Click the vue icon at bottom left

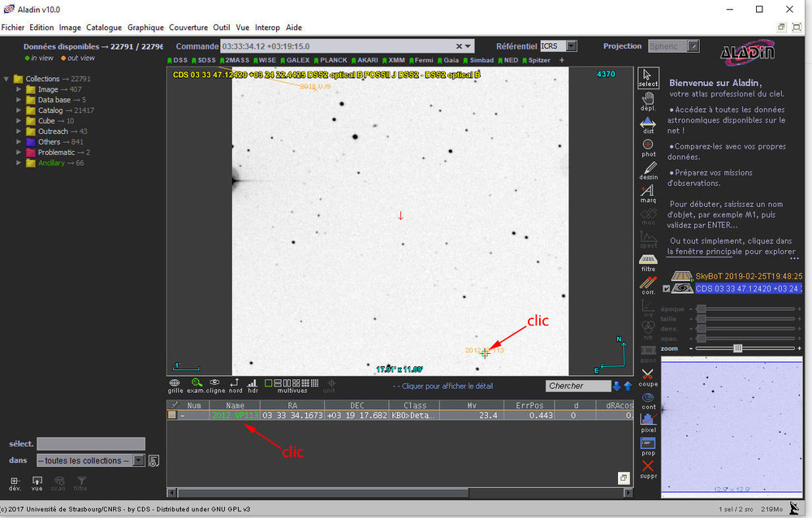point(37,483)
